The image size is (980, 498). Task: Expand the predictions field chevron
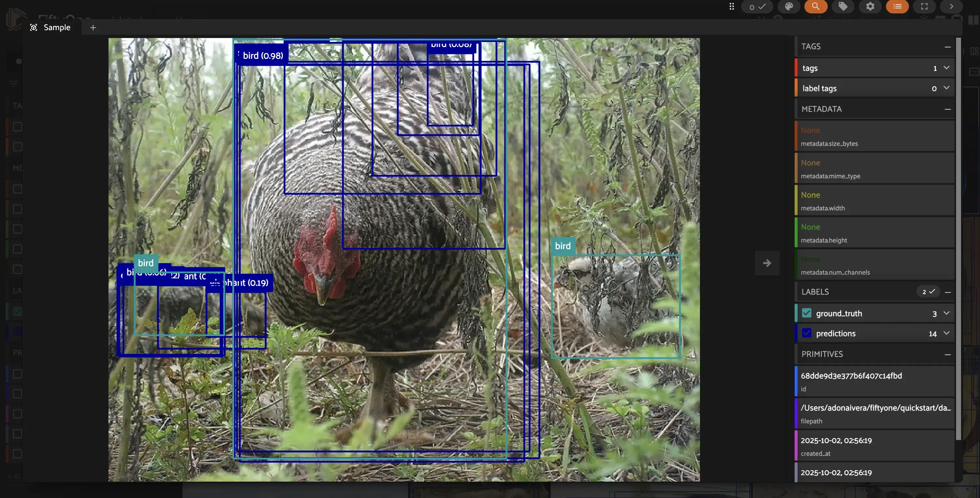(946, 333)
